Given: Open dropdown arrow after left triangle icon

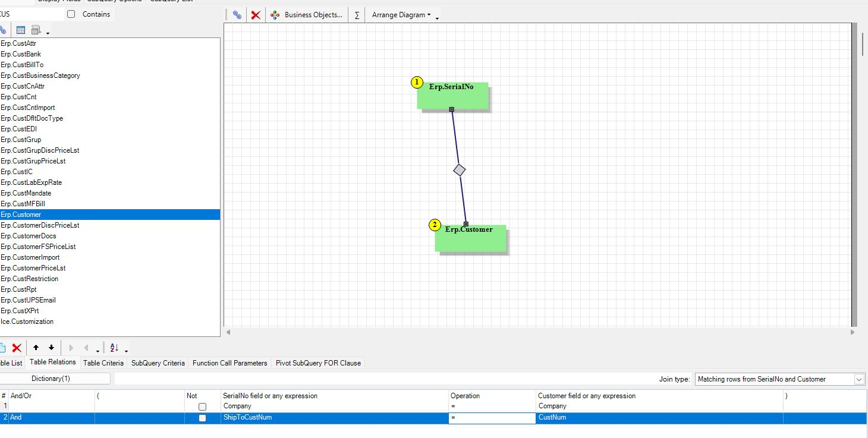Looking at the screenshot, I should (98, 350).
